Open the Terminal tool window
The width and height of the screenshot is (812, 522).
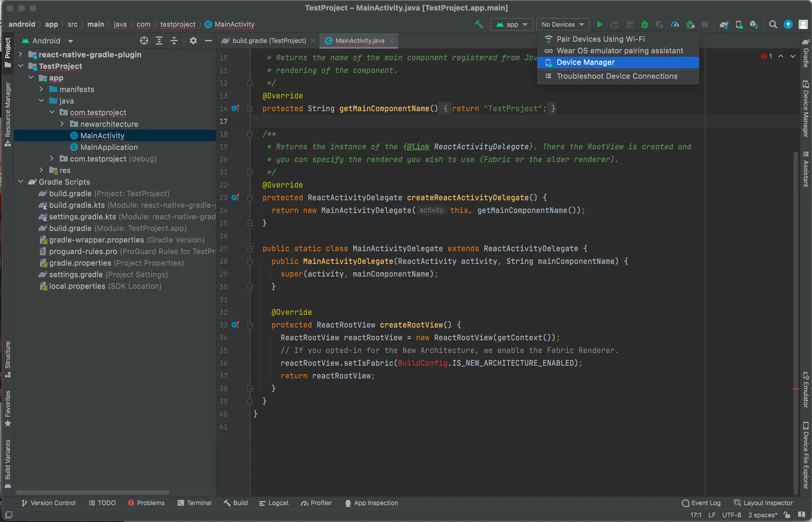point(194,503)
